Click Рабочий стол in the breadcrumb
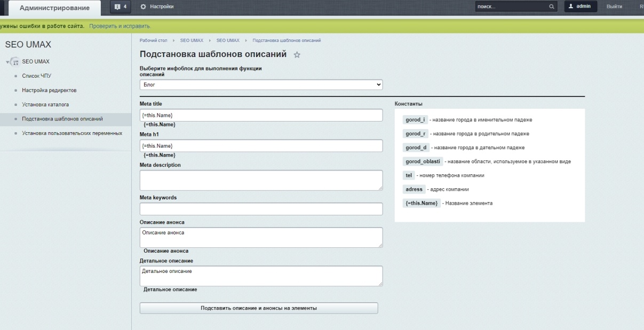Viewport: 644px width, 330px height. tap(153, 41)
